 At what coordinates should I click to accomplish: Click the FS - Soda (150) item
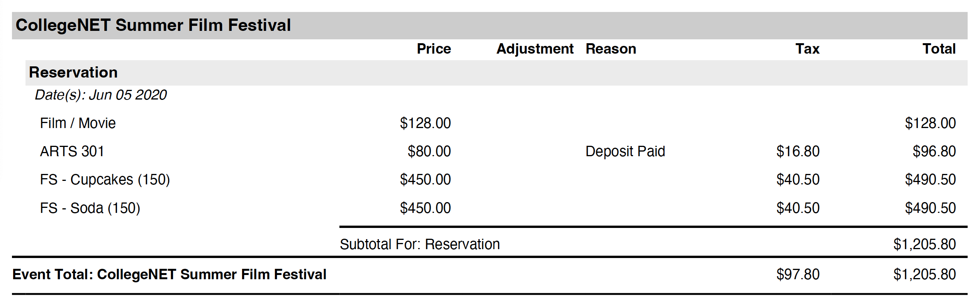click(x=90, y=208)
